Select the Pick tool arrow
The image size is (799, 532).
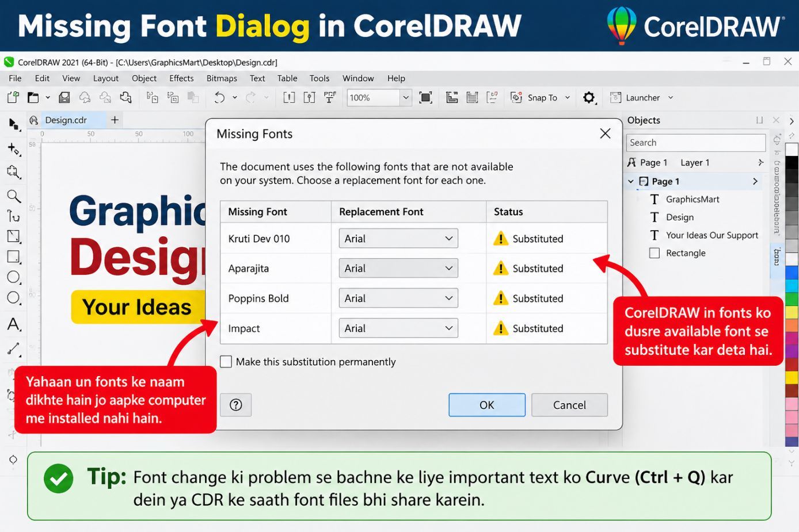(x=14, y=124)
